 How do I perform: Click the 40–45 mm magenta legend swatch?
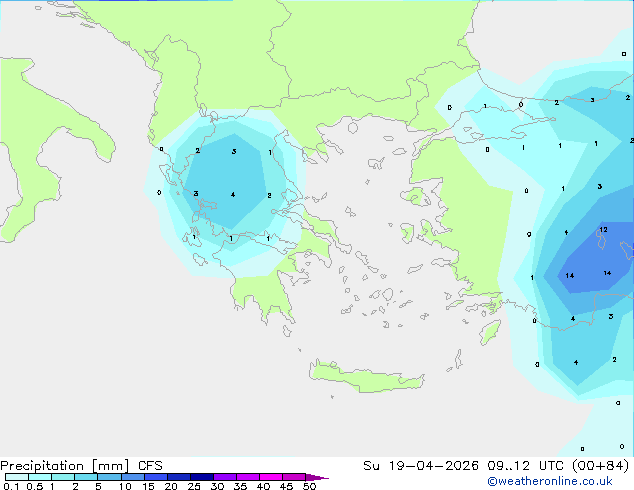point(271,477)
